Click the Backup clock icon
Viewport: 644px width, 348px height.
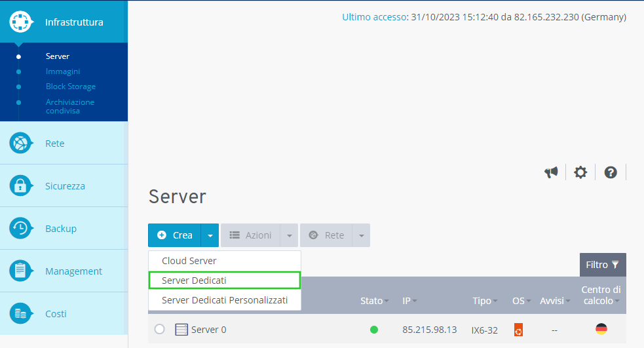(20, 228)
